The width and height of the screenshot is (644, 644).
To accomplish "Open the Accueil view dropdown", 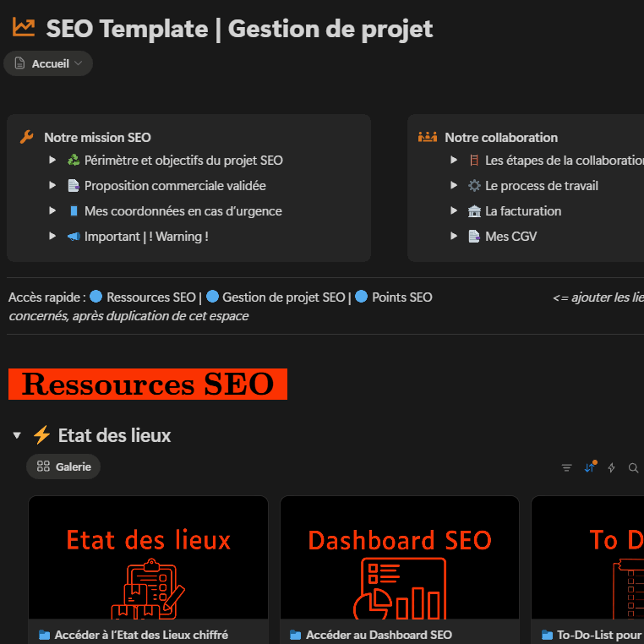I will click(48, 63).
